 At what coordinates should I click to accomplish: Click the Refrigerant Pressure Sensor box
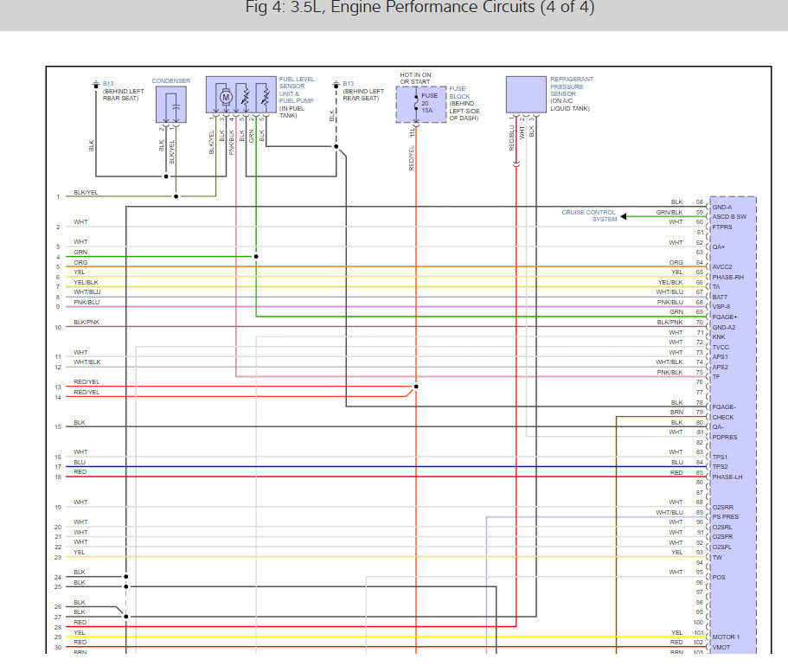pyautogui.click(x=526, y=94)
